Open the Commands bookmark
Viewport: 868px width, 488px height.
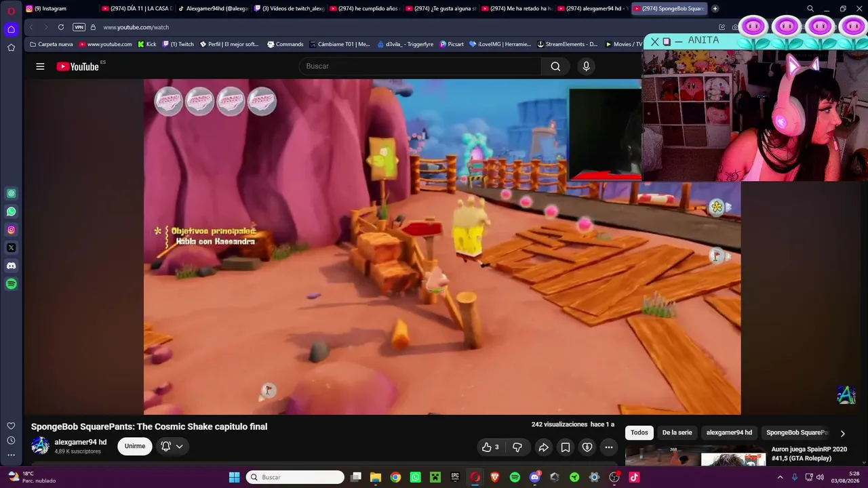[285, 44]
